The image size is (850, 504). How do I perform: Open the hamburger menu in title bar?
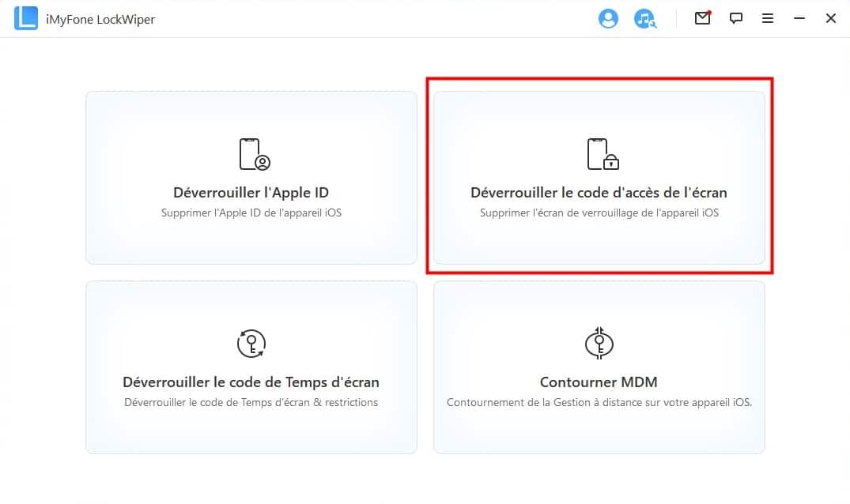pos(767,19)
